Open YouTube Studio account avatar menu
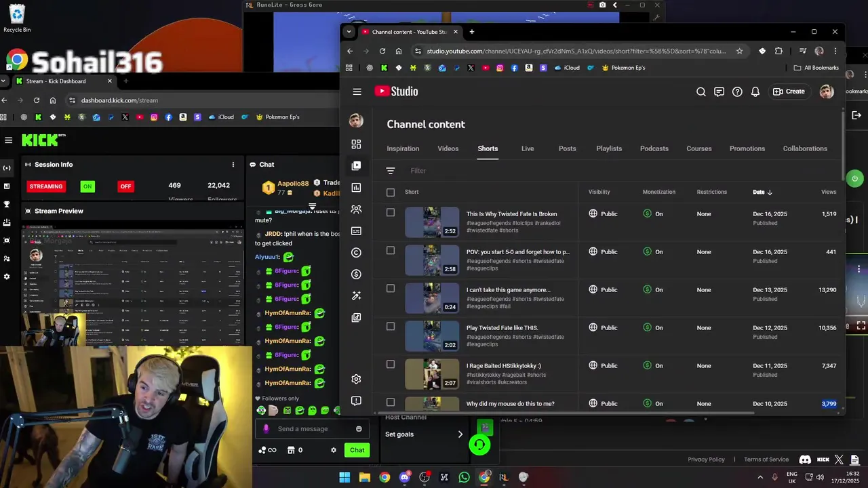Viewport: 868px width, 488px height. pos(827,91)
